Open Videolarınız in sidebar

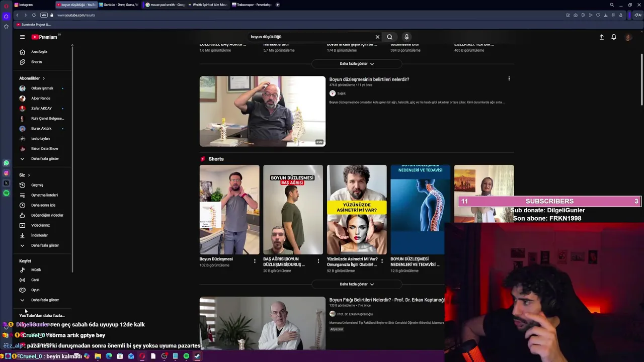pyautogui.click(x=40, y=225)
